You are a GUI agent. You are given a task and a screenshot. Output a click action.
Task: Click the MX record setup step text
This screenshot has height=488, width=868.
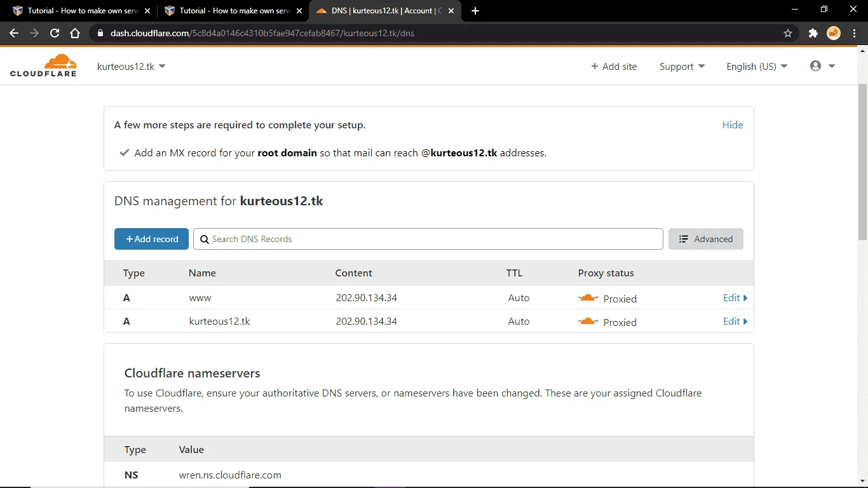pos(340,152)
